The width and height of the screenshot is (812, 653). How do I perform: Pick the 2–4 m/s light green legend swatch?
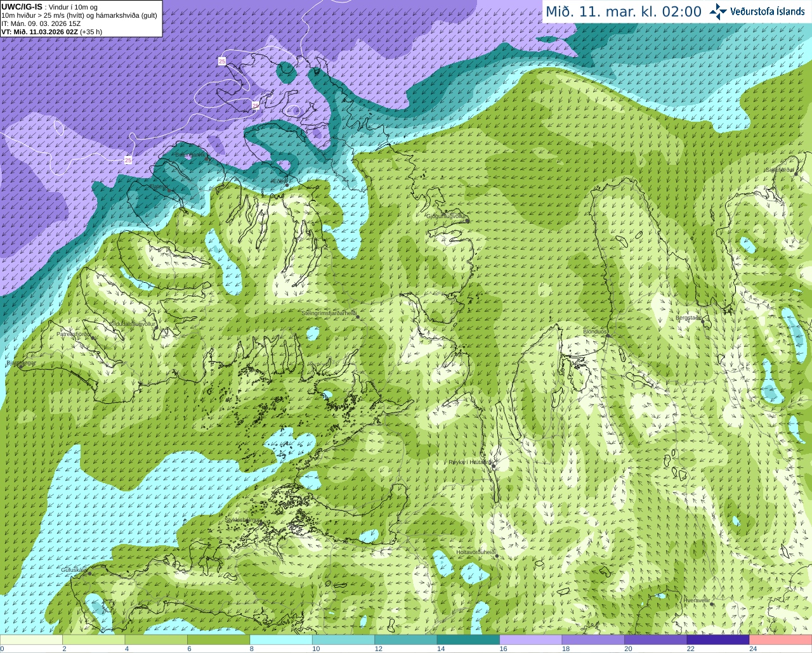(x=94, y=640)
